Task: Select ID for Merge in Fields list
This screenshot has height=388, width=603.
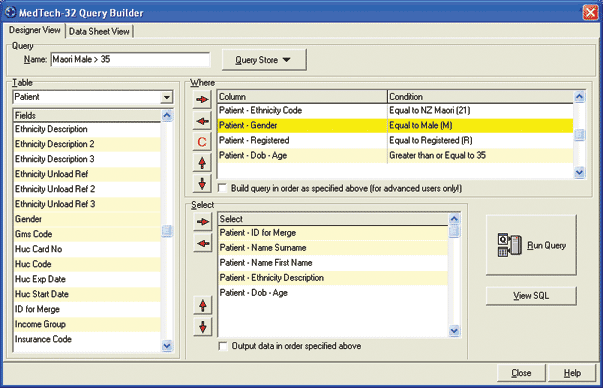Action: [x=87, y=309]
